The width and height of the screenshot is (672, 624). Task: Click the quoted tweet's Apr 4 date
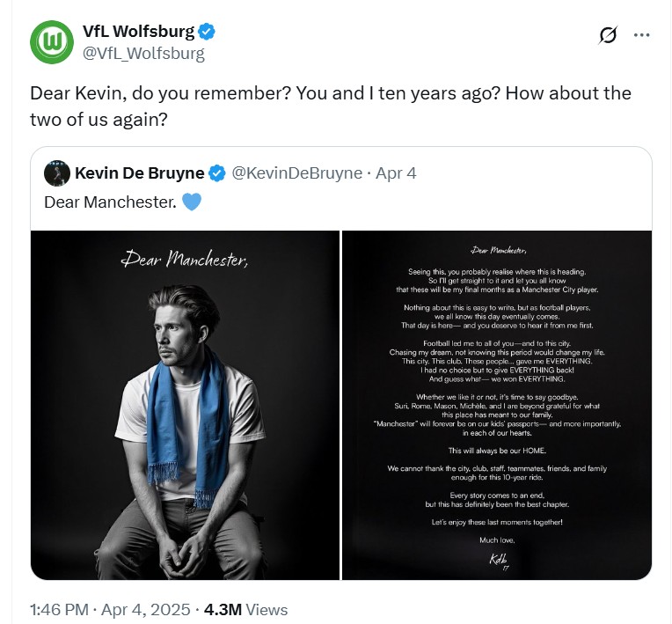pos(396,173)
